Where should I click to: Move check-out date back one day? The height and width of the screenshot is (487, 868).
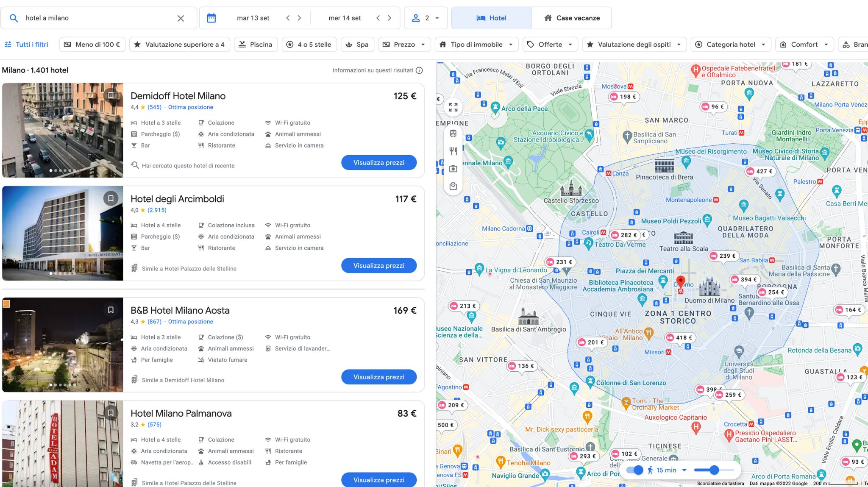click(x=378, y=18)
